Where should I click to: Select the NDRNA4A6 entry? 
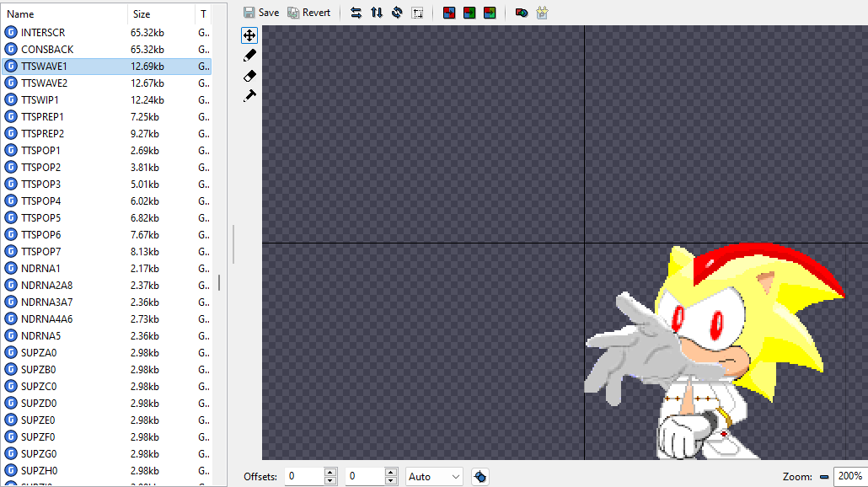[x=107, y=319]
